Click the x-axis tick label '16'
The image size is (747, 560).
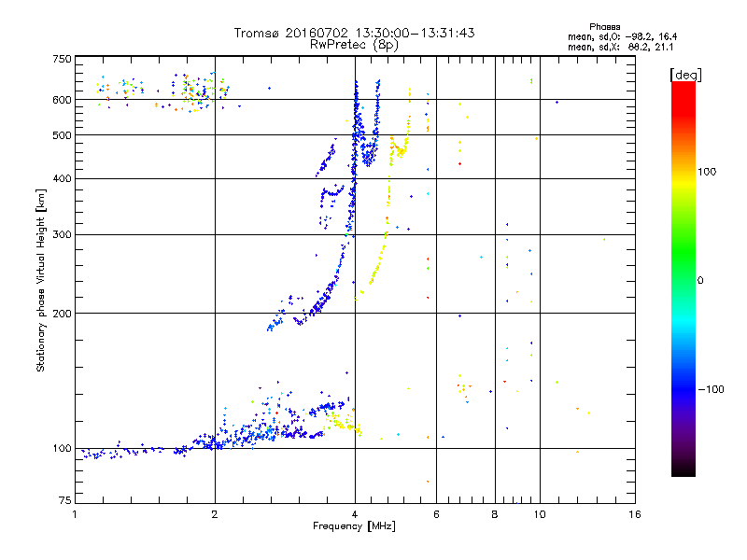point(635,514)
